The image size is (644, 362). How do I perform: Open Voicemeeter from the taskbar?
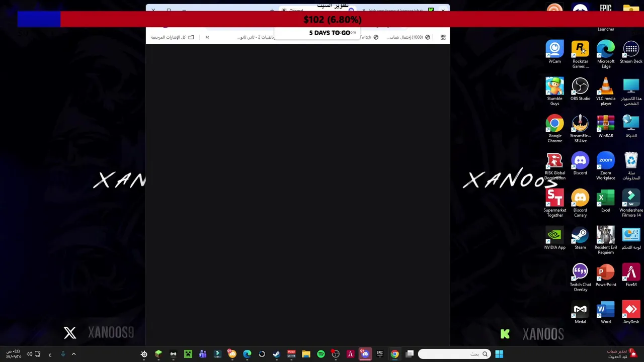click(291, 354)
